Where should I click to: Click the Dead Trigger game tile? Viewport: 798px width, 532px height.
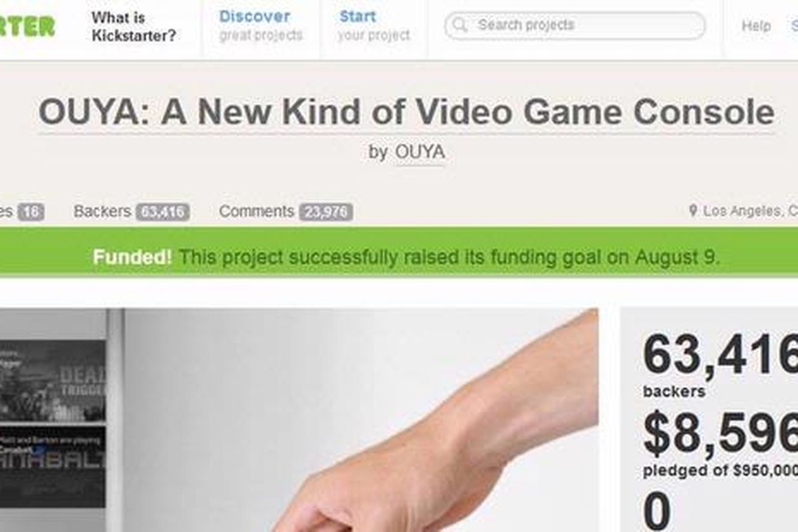pos(53,380)
